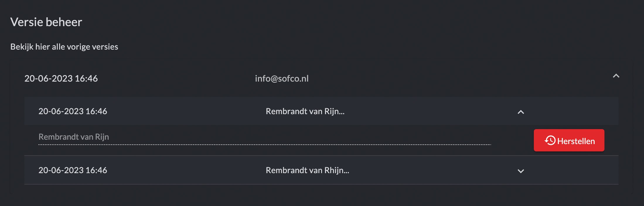Viewport: 644px width, 206px height.
Task: Collapse the info@sofco.nl version group chevron
Action: (616, 76)
